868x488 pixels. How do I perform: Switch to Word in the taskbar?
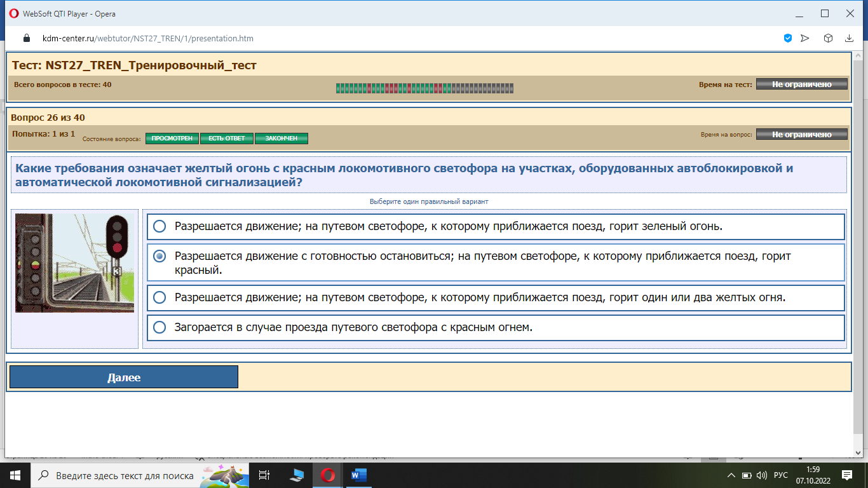tap(359, 475)
